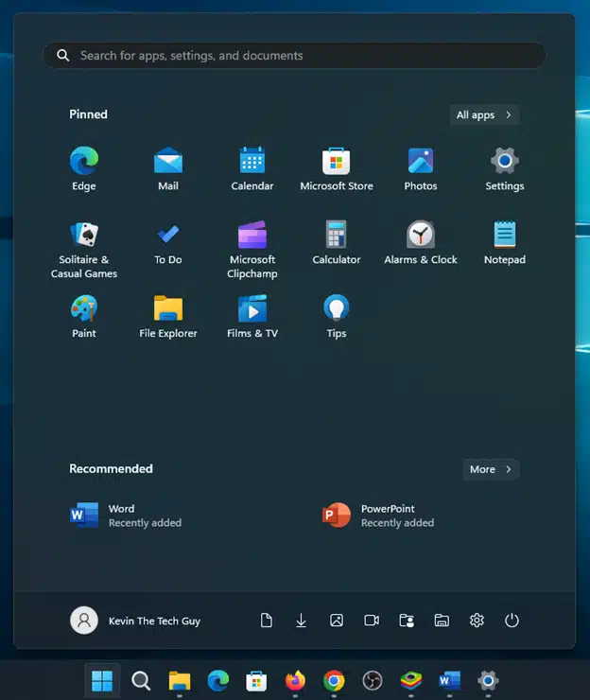
Task: Switch to Word in the taskbar
Action: [449, 681]
